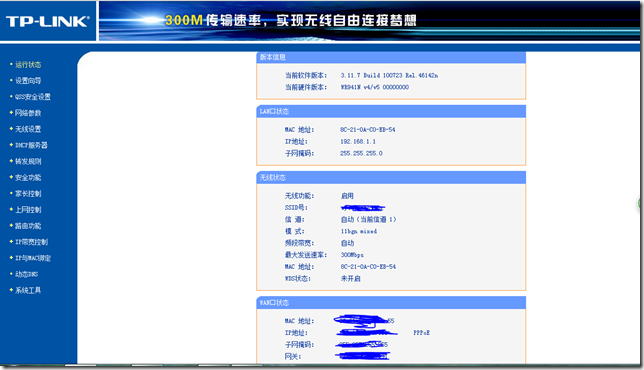Open the QSS安全设置 menu item

[x=32, y=97]
